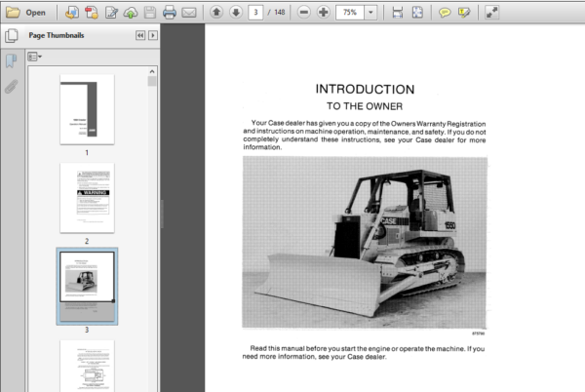Viewport: 585px width, 392px height.
Task: Open the Bookmarks panel icon
Action: coord(11,60)
